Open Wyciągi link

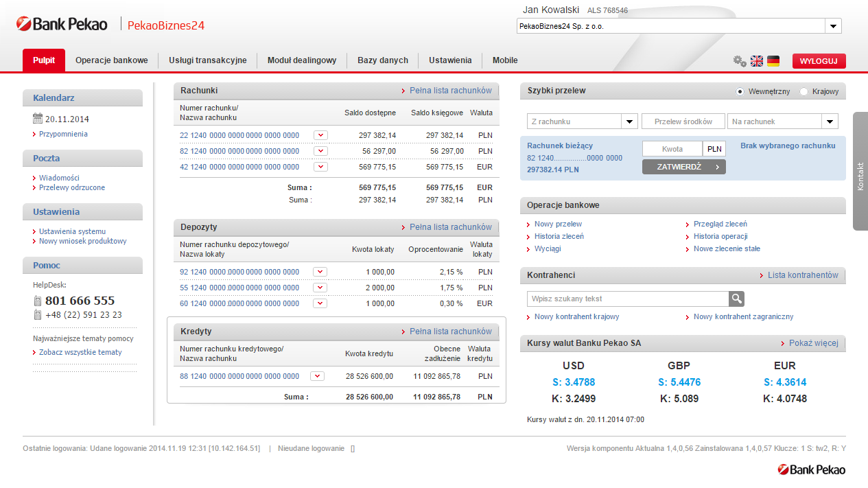(548, 248)
